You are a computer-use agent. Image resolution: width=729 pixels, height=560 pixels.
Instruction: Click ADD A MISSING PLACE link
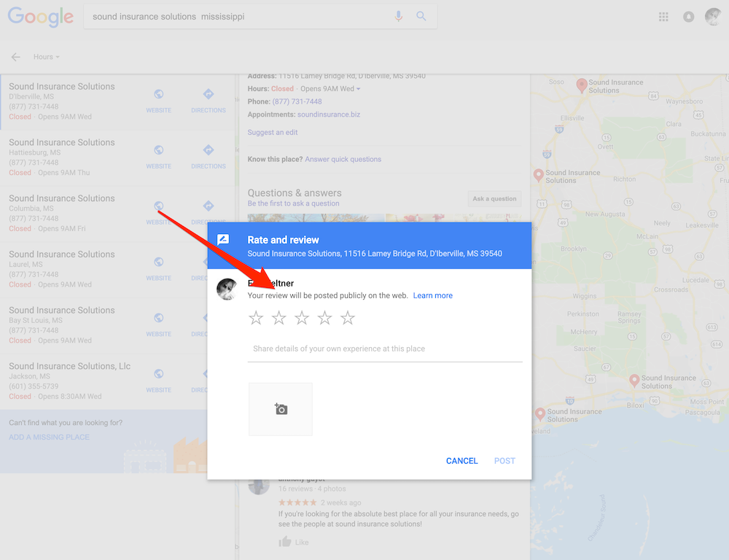coord(50,437)
